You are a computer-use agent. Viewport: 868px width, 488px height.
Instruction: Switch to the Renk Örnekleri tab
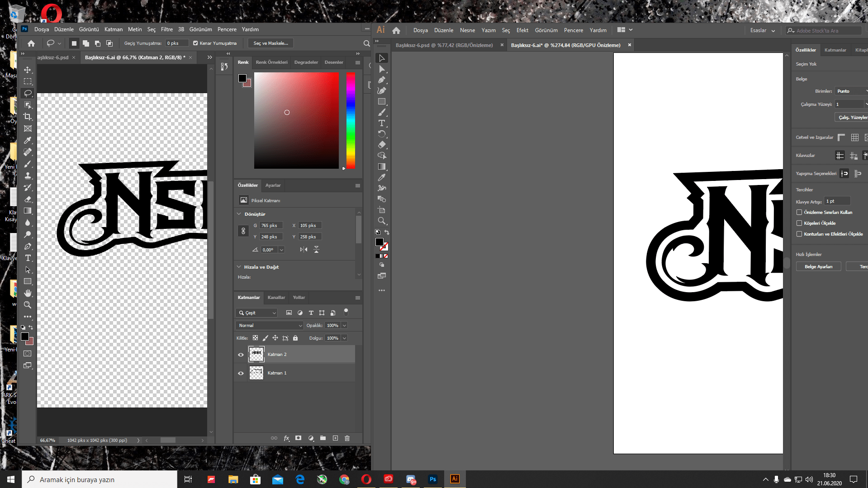271,62
